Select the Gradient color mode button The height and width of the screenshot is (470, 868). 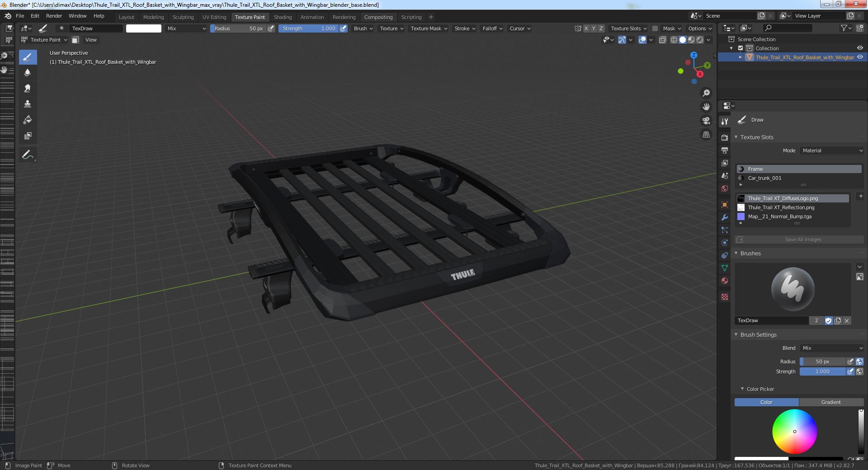click(831, 402)
